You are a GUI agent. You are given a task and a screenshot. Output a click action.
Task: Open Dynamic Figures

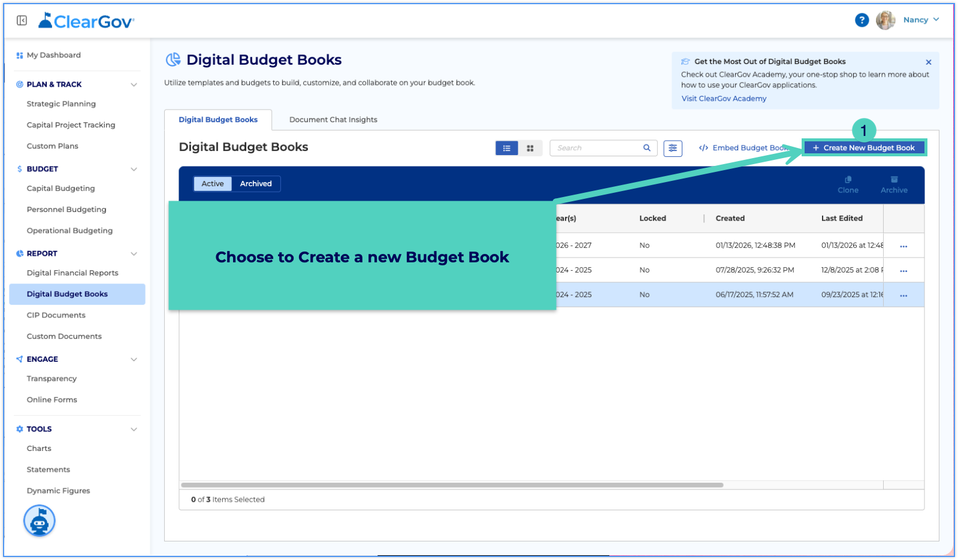tap(58, 491)
